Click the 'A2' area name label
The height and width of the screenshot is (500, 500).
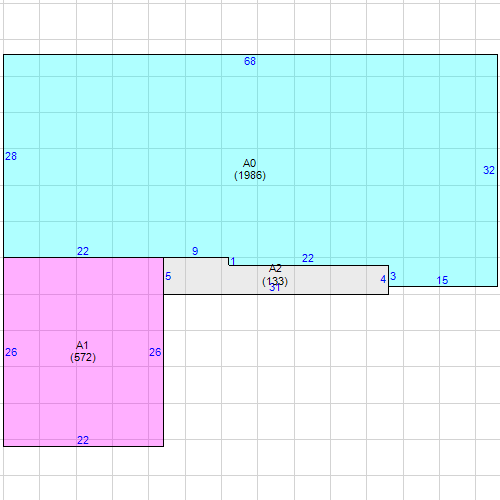275,268
